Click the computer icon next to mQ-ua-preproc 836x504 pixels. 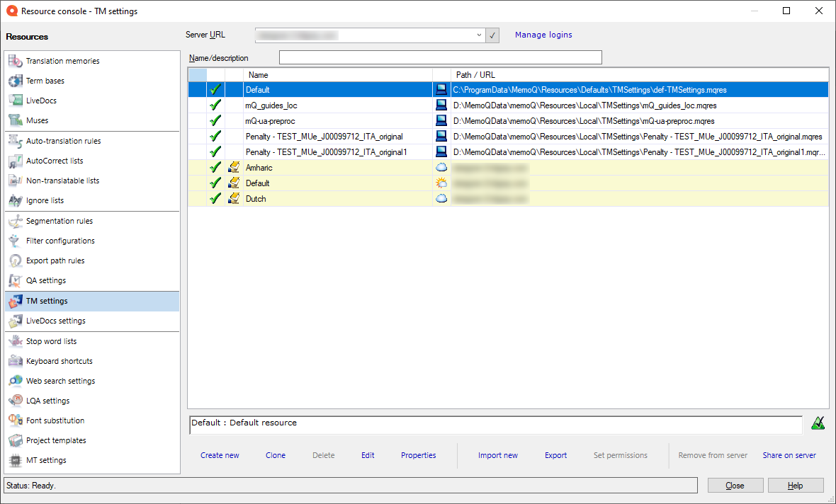[x=441, y=120]
